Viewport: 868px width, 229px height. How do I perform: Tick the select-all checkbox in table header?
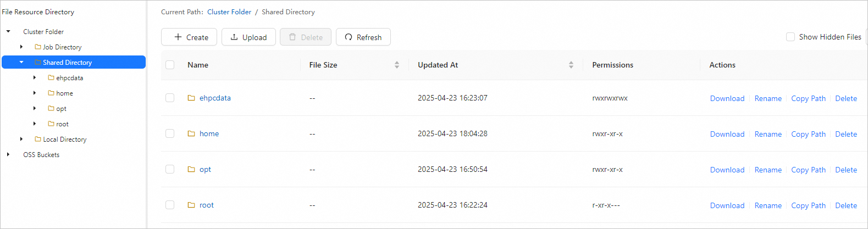click(170, 65)
